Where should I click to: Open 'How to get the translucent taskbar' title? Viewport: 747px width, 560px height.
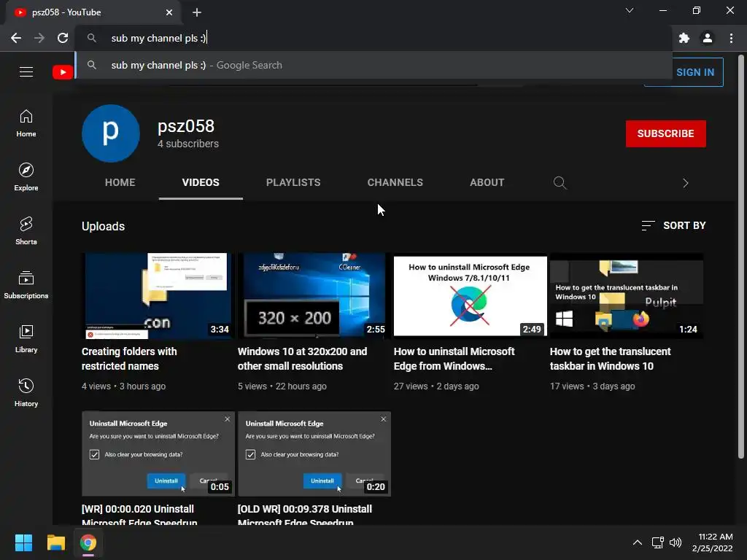tap(611, 359)
